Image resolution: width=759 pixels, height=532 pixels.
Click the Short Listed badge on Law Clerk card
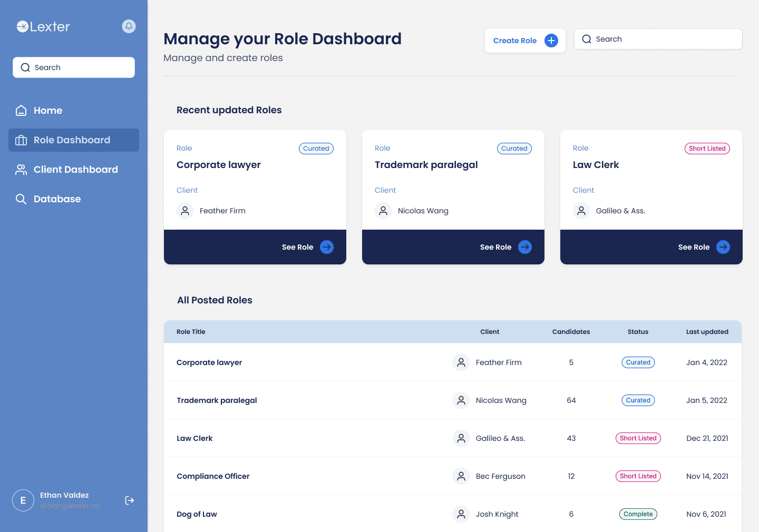707,149
